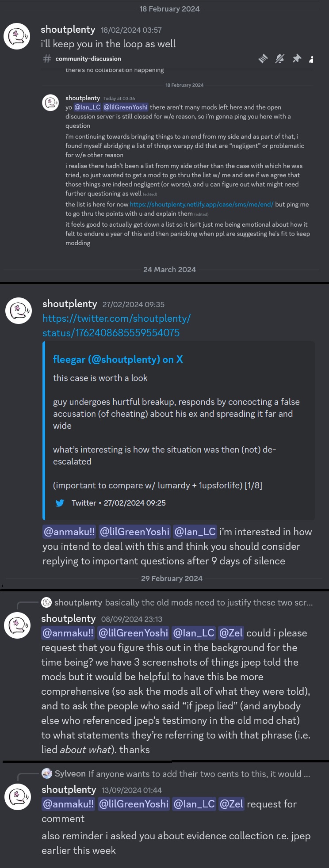Show the member list icon

tap(311, 59)
